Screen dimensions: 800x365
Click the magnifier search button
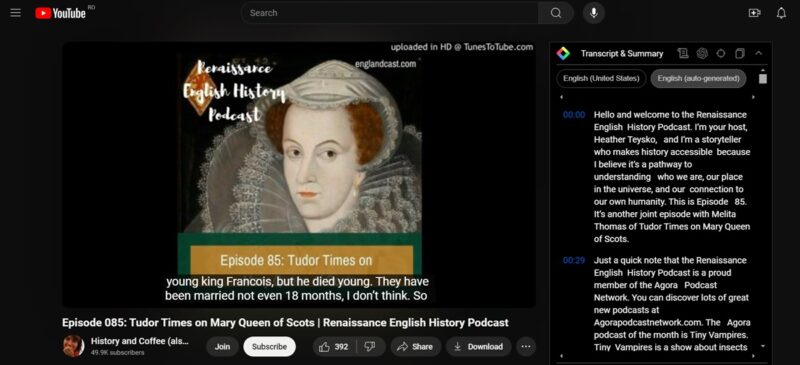(556, 13)
